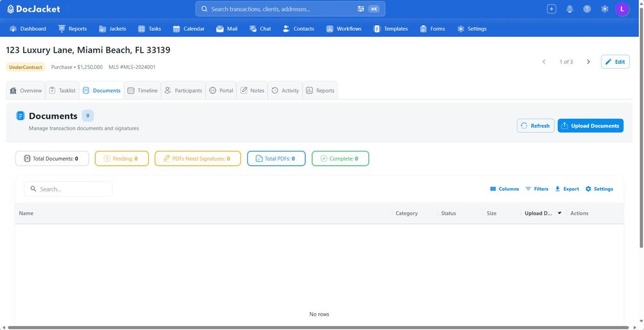The width and height of the screenshot is (644, 330).
Task: Click Upload Documents button
Action: pyautogui.click(x=590, y=126)
